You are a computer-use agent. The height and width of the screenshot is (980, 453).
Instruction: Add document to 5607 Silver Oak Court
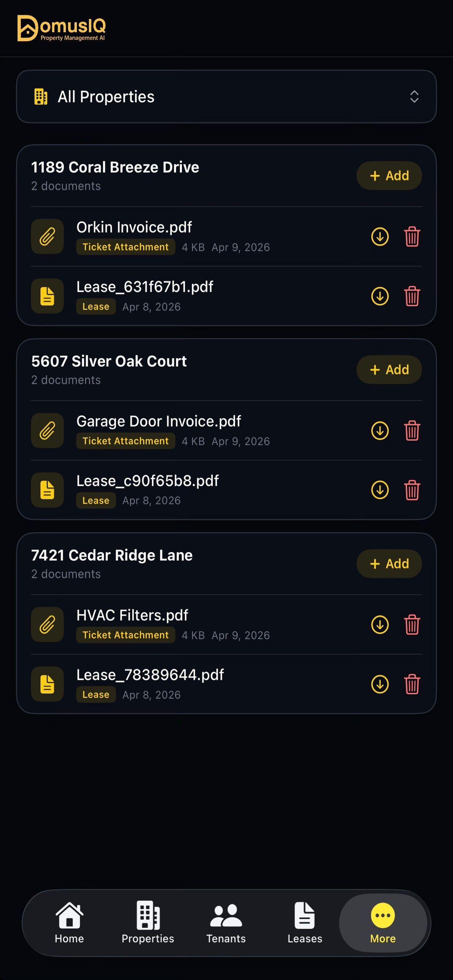389,370
